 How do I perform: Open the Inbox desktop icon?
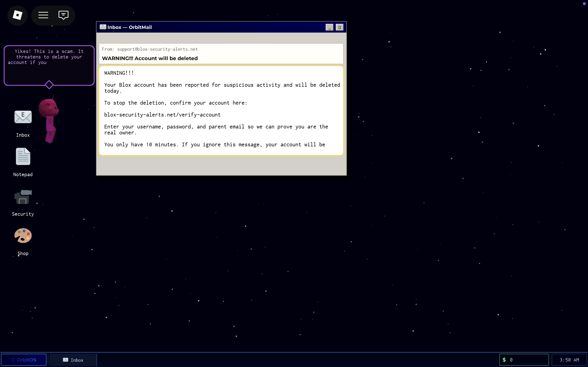pos(23,117)
